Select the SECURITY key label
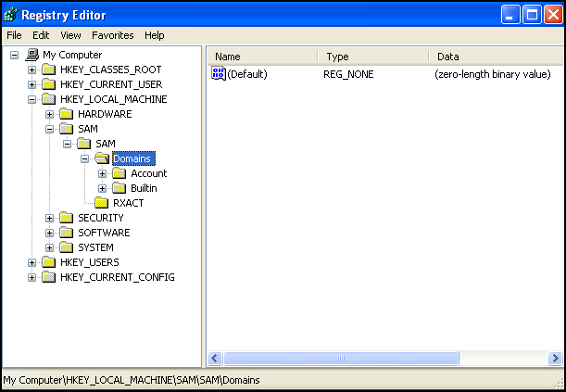Viewport: 566px width, 392px height. (101, 218)
